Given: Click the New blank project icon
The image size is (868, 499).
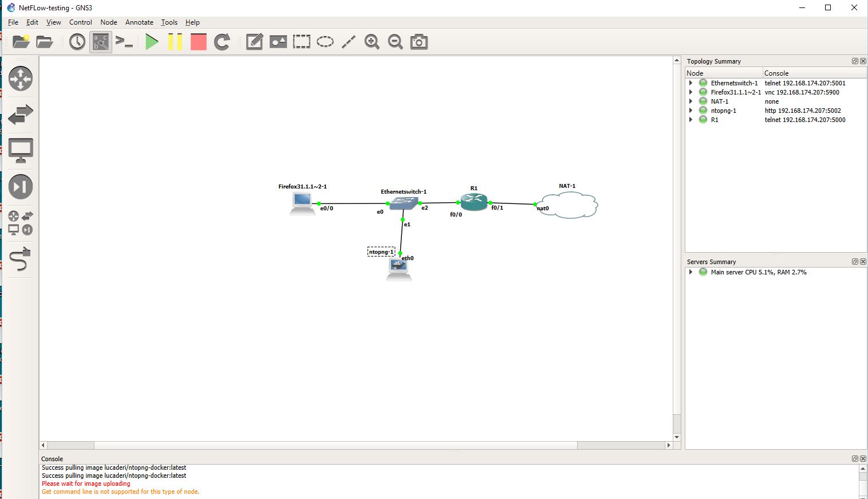Looking at the screenshot, I should [21, 42].
